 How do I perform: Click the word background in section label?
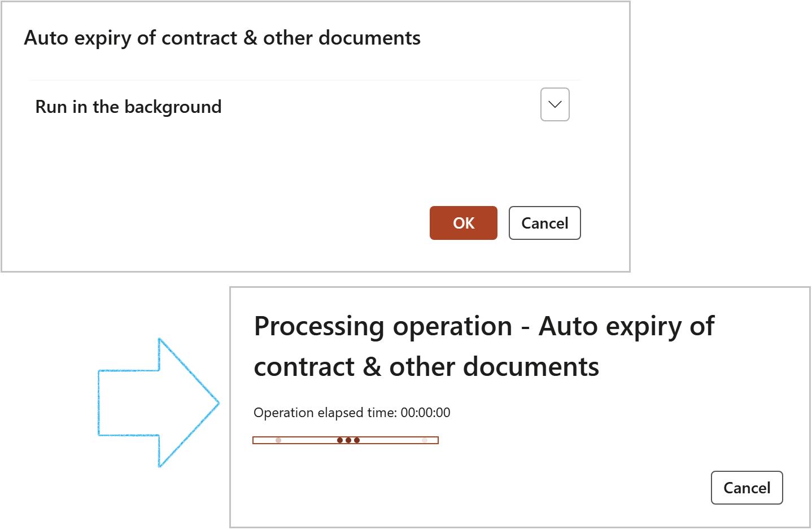tap(173, 107)
